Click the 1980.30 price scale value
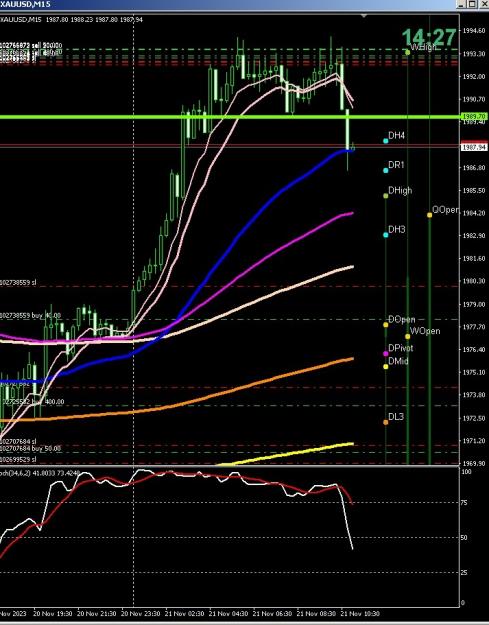The width and height of the screenshot is (489, 625). pyautogui.click(x=474, y=281)
